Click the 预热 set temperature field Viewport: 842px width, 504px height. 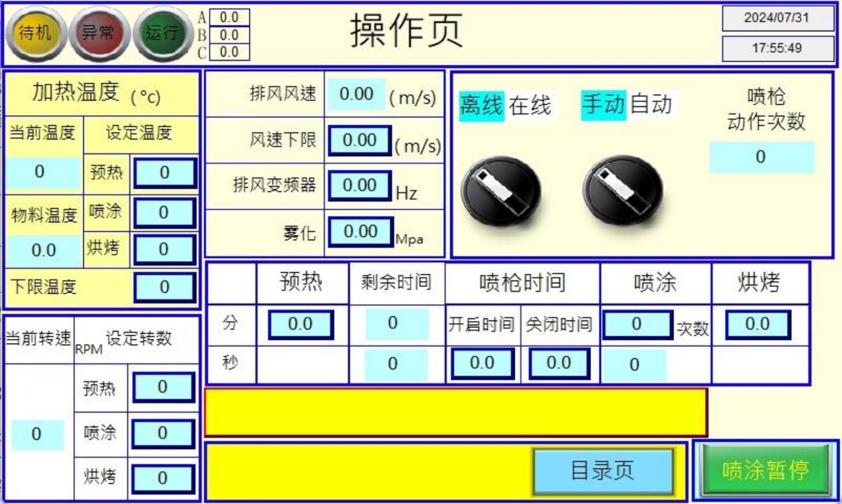coord(164,173)
